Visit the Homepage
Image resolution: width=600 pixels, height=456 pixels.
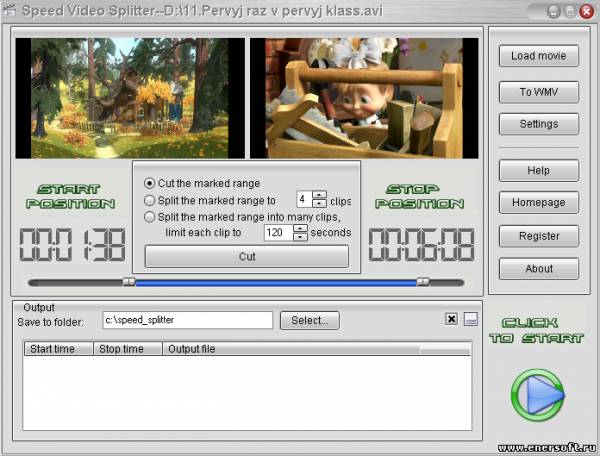538,202
